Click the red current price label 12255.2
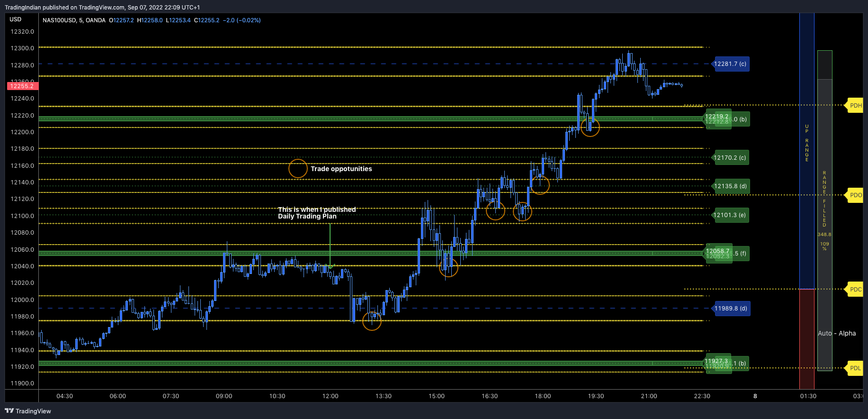This screenshot has height=419, width=868. tap(22, 86)
